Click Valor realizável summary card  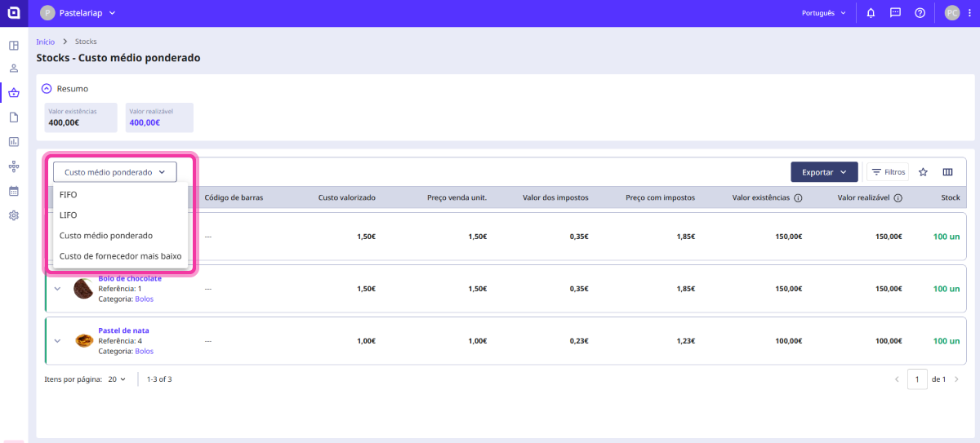159,117
